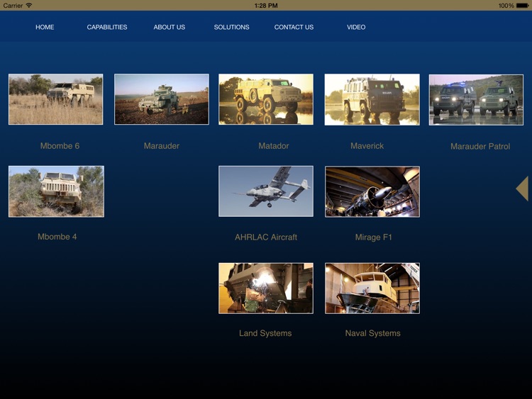
Task: Open the HOME menu item
Action: [45, 27]
